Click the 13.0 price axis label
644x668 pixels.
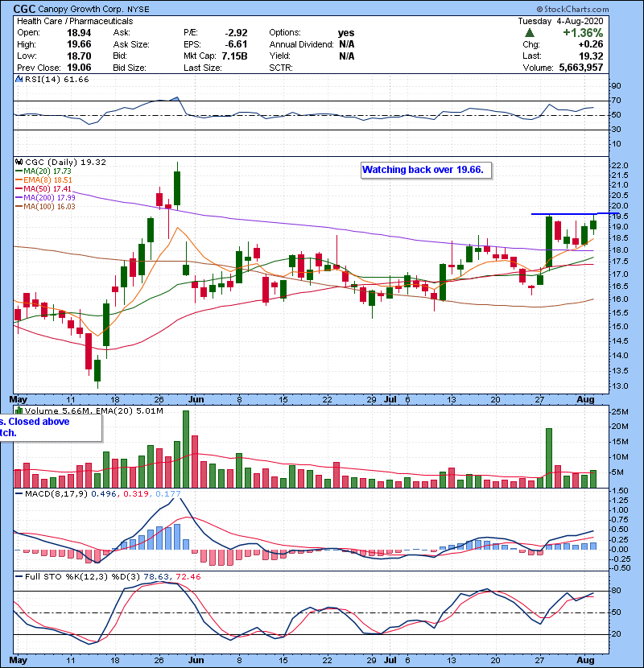[x=620, y=386]
